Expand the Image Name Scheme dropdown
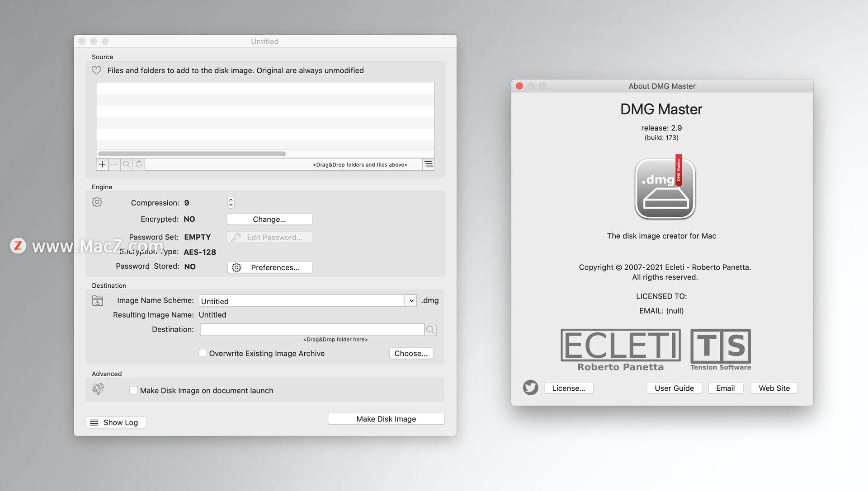868x491 pixels. point(412,301)
